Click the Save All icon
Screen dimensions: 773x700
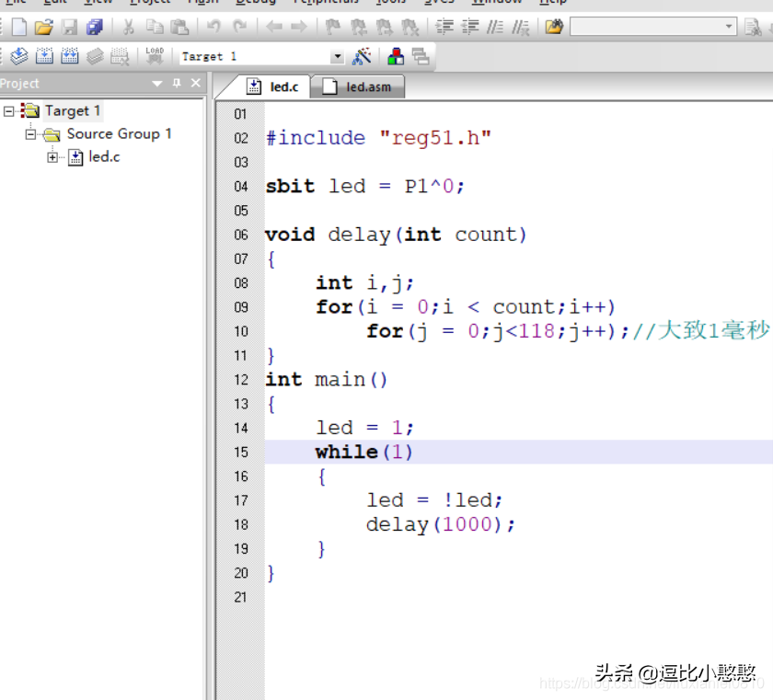[x=94, y=27]
